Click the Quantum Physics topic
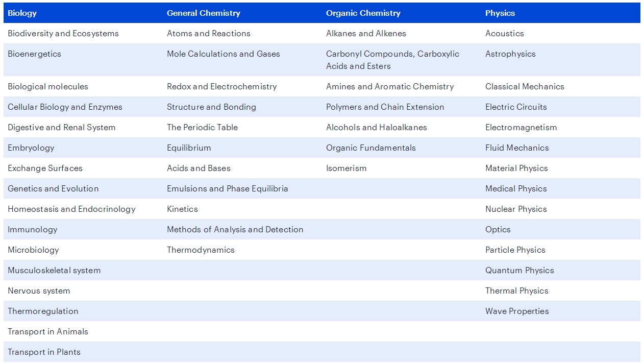Image resolution: width=644 pixels, height=364 pixels. [519, 271]
